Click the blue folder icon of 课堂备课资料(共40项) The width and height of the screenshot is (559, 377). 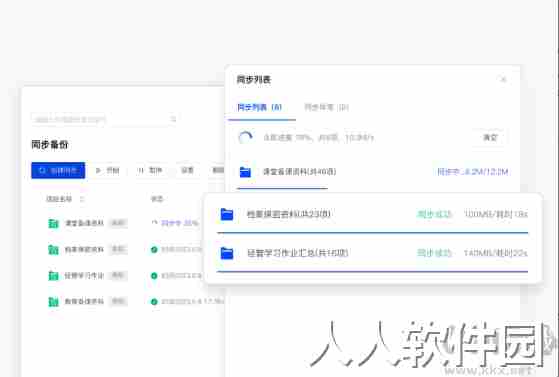(x=245, y=172)
